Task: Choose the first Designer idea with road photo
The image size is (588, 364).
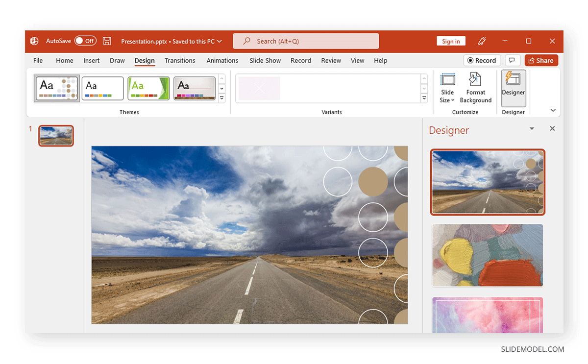Action: (488, 182)
